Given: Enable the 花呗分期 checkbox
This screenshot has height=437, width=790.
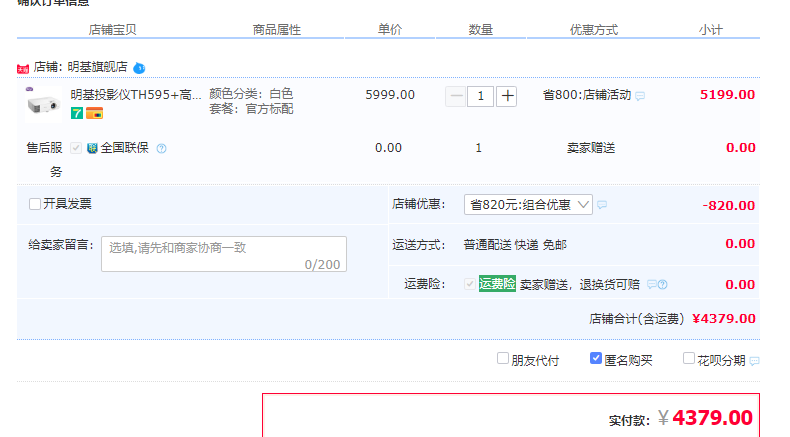Looking at the screenshot, I should click(x=688, y=358).
